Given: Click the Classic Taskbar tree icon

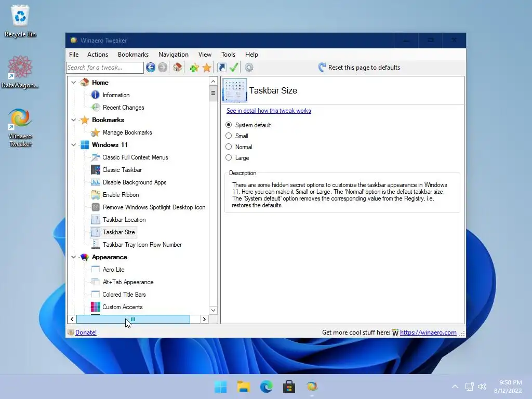Looking at the screenshot, I should pos(96,170).
